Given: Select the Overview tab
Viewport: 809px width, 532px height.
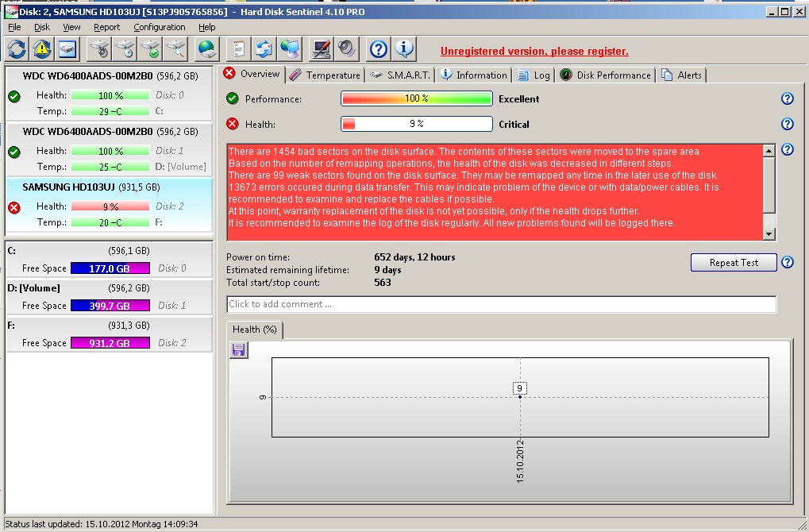Looking at the screenshot, I should pyautogui.click(x=252, y=74).
